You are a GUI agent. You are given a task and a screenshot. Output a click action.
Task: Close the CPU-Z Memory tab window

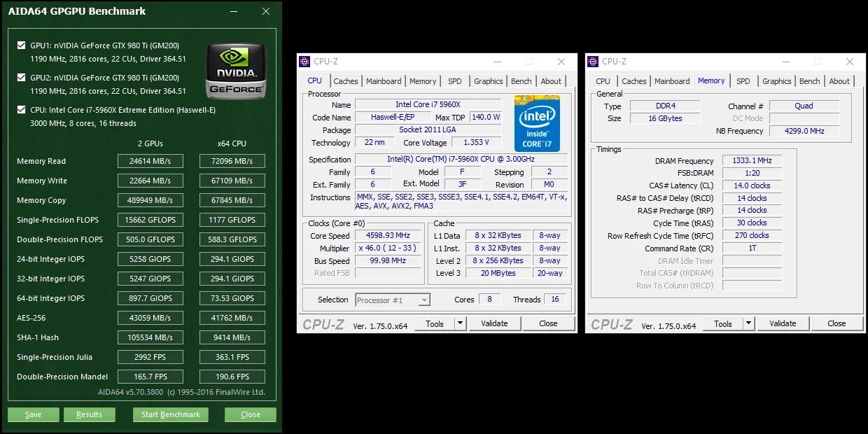[x=849, y=62]
